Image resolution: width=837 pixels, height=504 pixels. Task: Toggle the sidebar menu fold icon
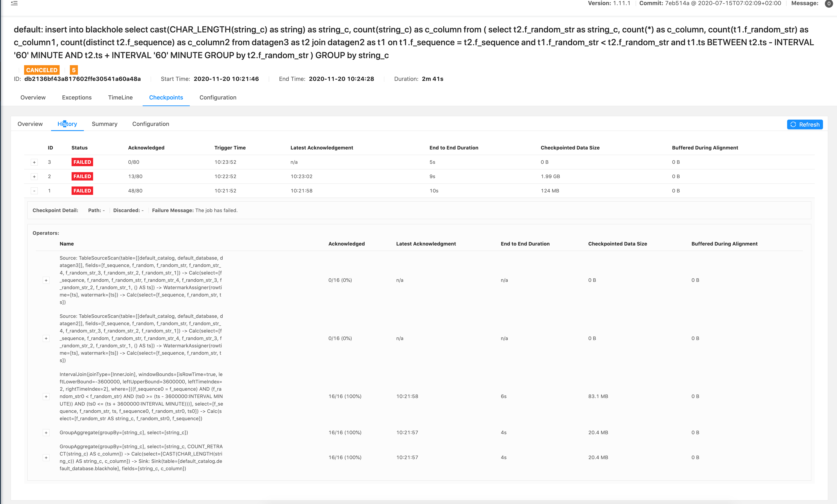[14, 3]
